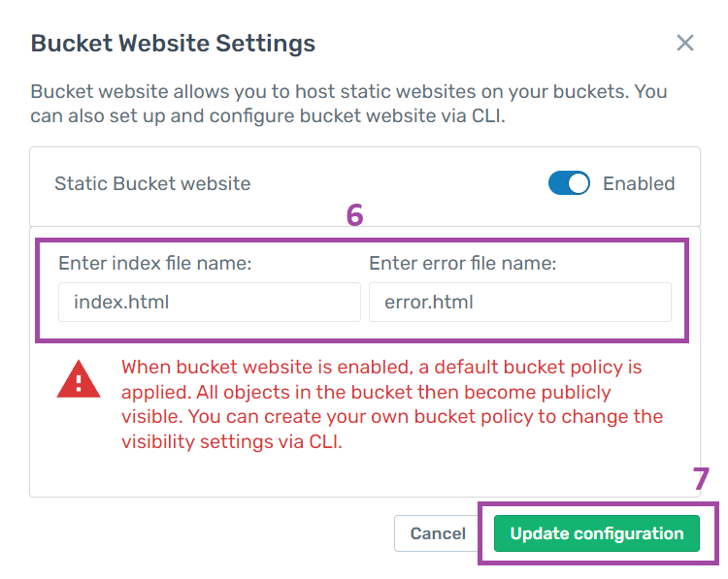Click the purple step number 6 marker
Image resolution: width=728 pixels, height=579 pixels.
354,215
